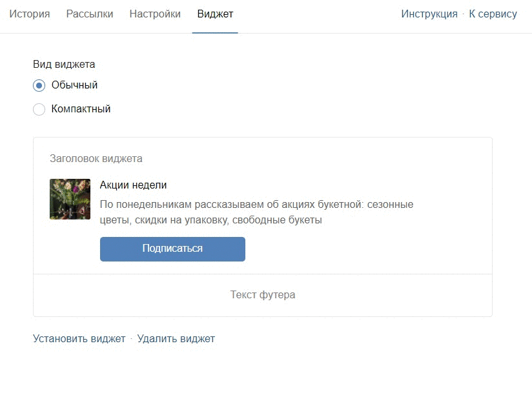Open the История tab

point(30,14)
